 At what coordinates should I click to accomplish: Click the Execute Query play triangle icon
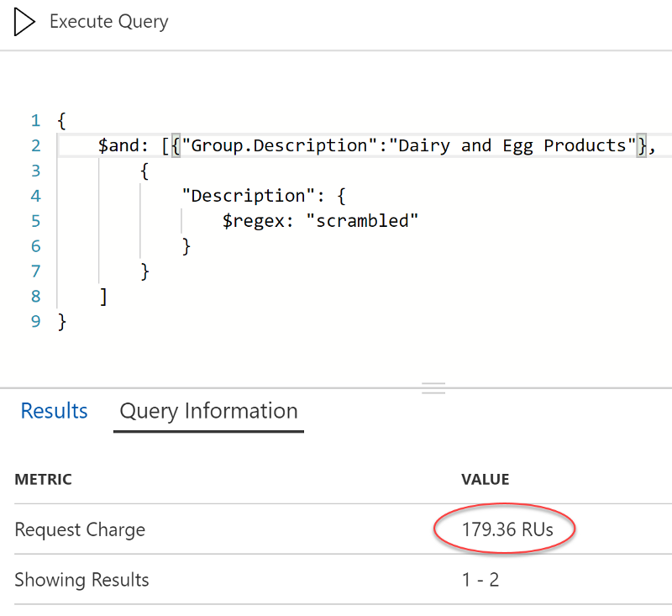(24, 22)
